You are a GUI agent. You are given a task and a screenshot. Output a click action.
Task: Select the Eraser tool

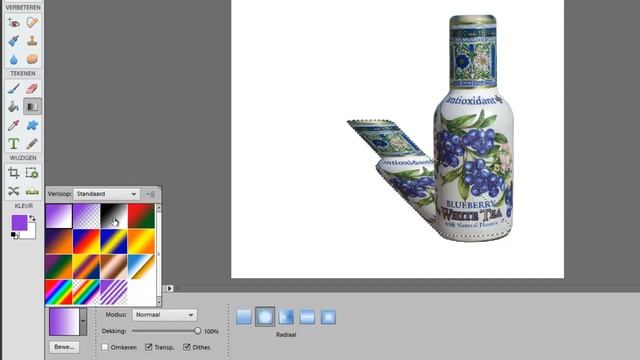32,89
